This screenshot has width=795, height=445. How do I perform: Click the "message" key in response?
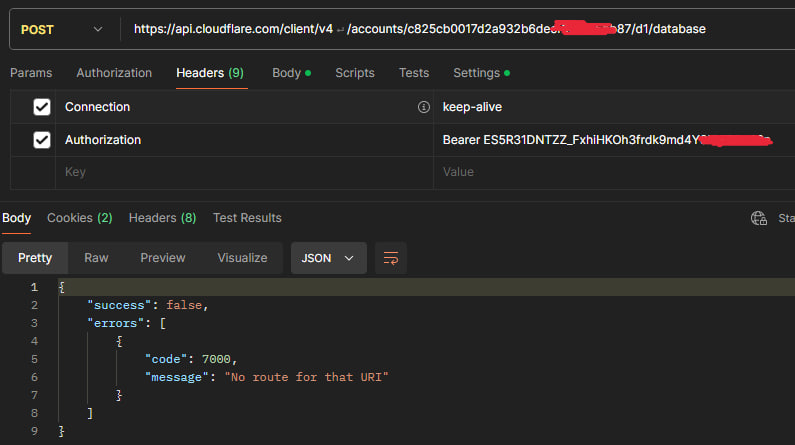[176, 377]
